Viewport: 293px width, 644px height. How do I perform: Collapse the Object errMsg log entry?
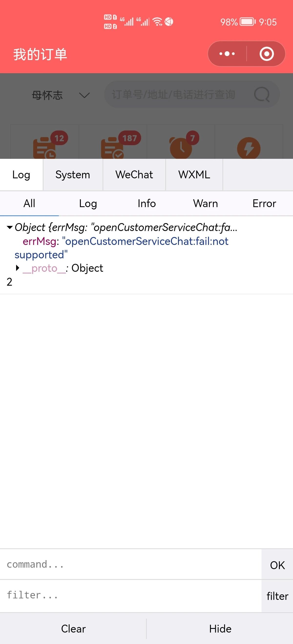(x=10, y=228)
